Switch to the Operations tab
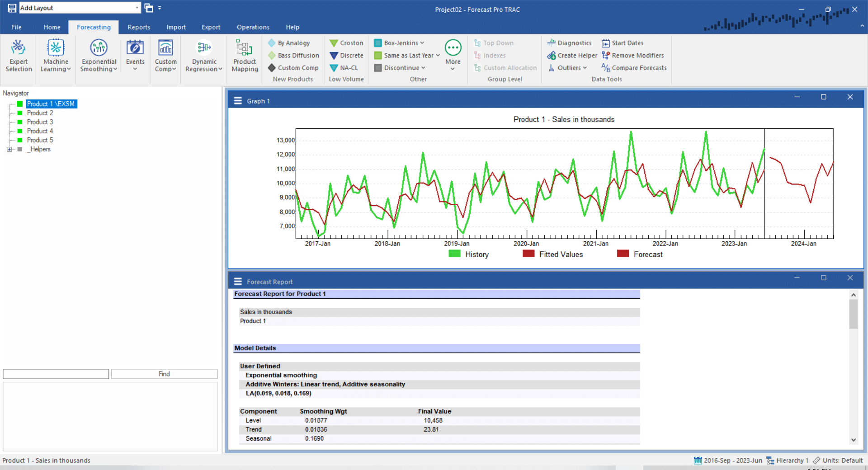This screenshot has height=470, width=868. coord(253,27)
